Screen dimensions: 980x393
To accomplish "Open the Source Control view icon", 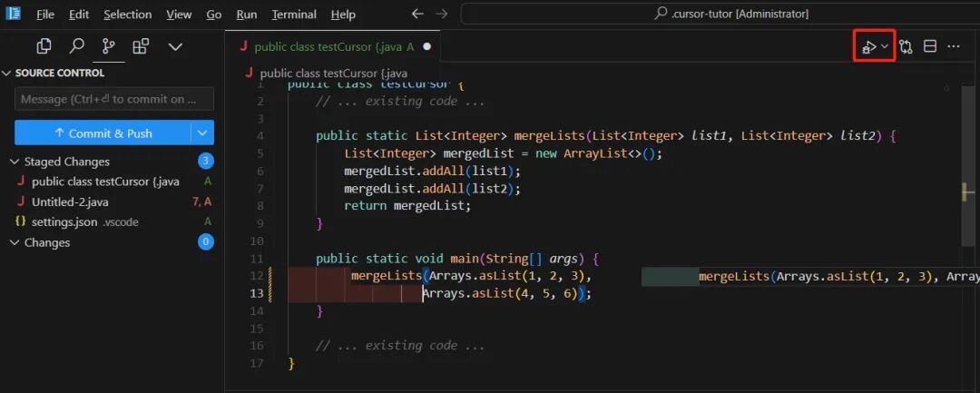I will [109, 46].
